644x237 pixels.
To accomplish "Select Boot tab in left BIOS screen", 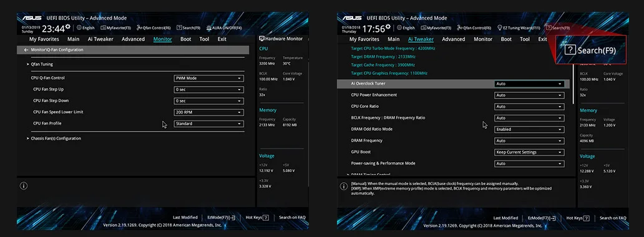I will tap(186, 39).
